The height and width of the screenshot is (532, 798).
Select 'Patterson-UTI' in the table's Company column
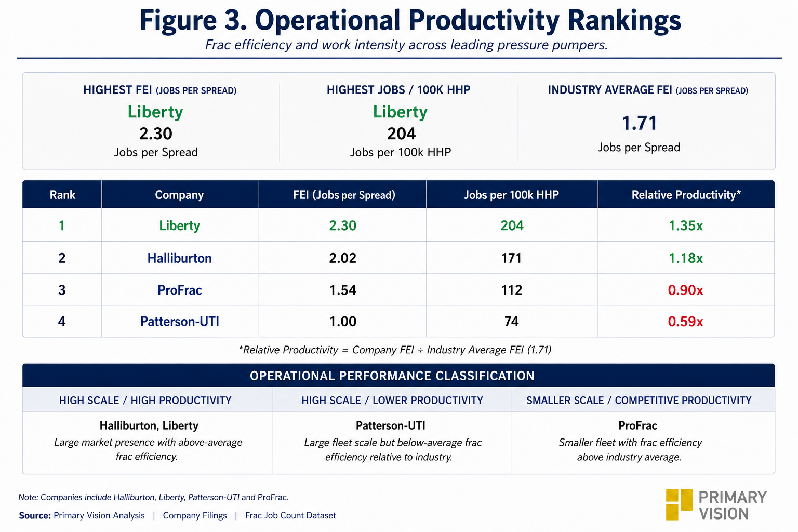180,322
